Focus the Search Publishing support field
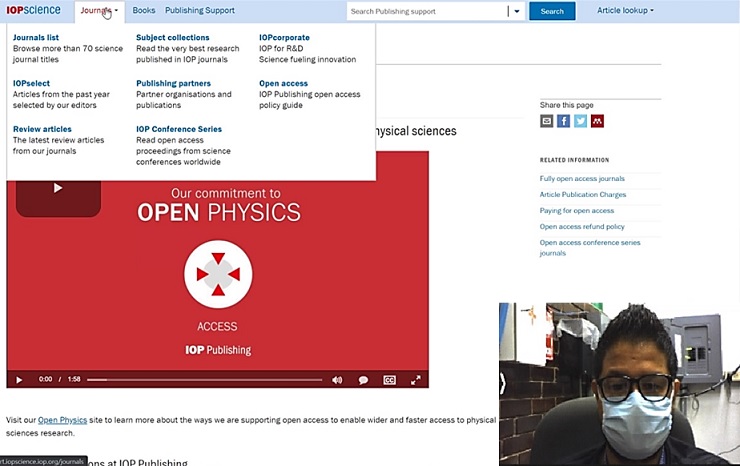 click(x=427, y=12)
